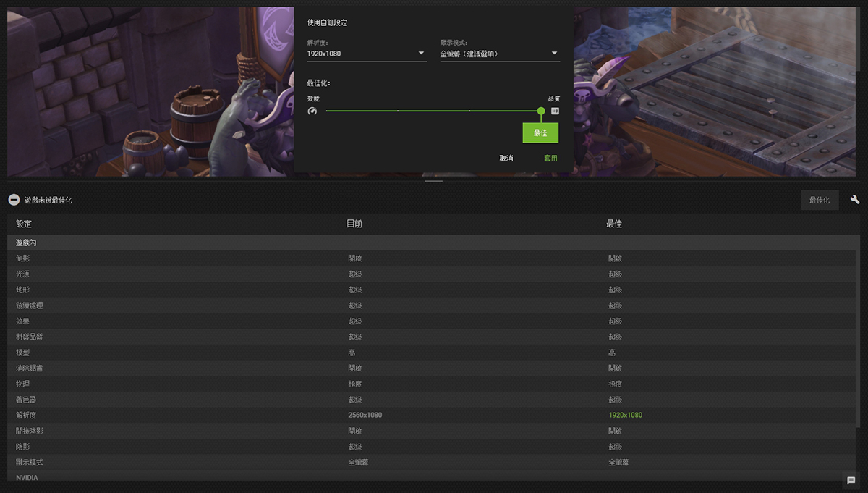Expand the 顯示模式 display mode dropdown
Screen dimensions: 868x493
pos(499,54)
